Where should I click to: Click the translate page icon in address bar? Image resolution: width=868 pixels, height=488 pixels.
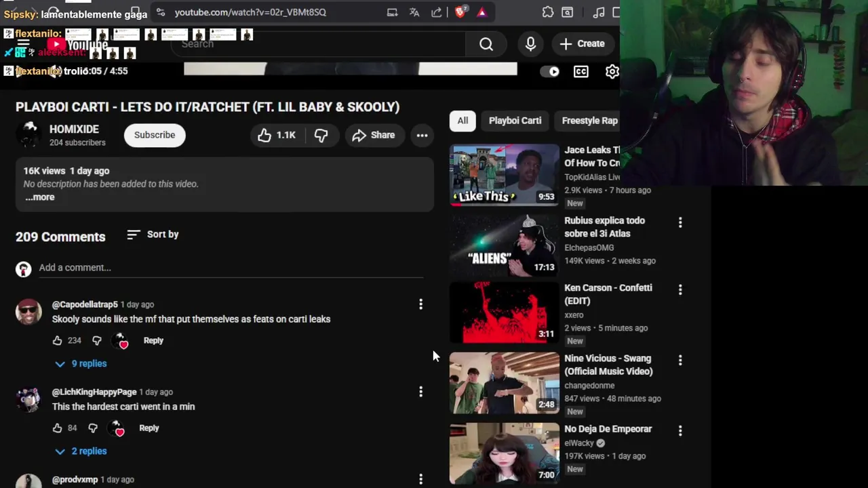(414, 12)
